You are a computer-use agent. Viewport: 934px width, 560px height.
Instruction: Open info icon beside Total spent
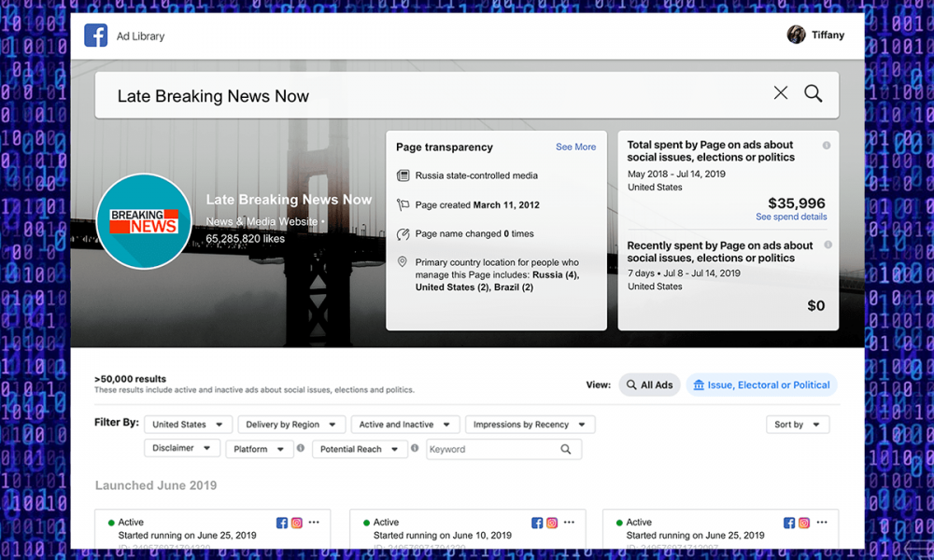click(x=827, y=146)
